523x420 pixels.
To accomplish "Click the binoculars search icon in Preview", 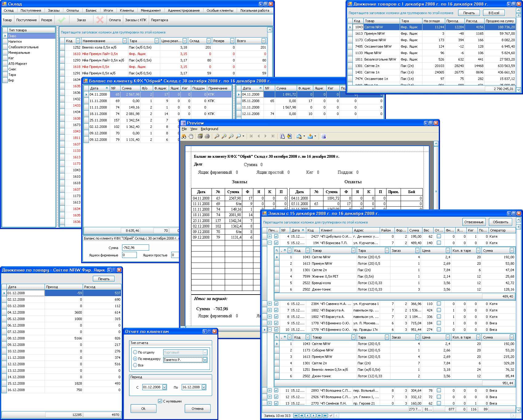I will point(184,136).
